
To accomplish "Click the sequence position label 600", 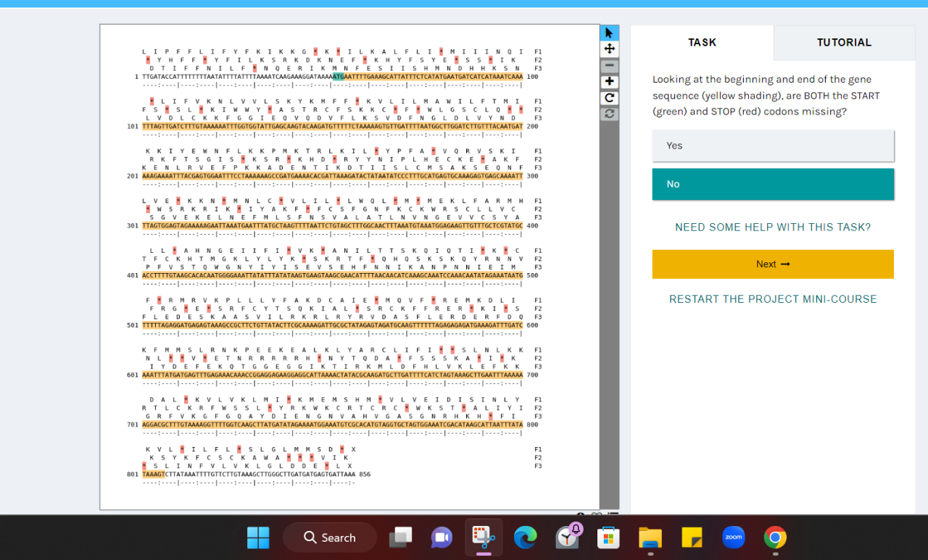I will [532, 325].
